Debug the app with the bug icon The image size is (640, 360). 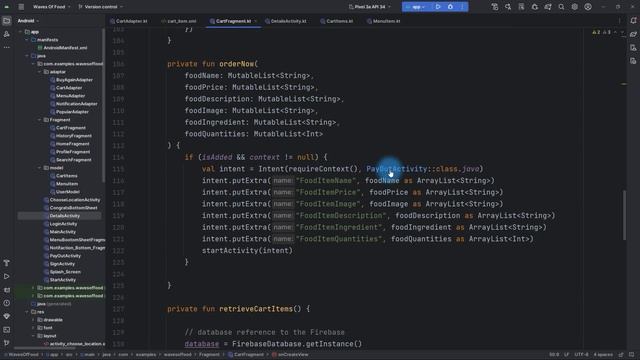(450, 7)
